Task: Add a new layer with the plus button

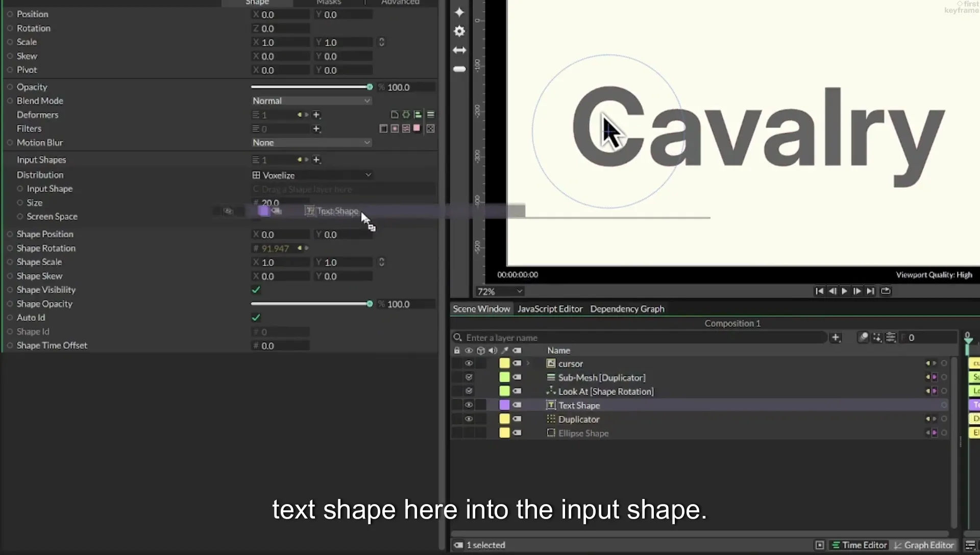Action: click(x=836, y=337)
